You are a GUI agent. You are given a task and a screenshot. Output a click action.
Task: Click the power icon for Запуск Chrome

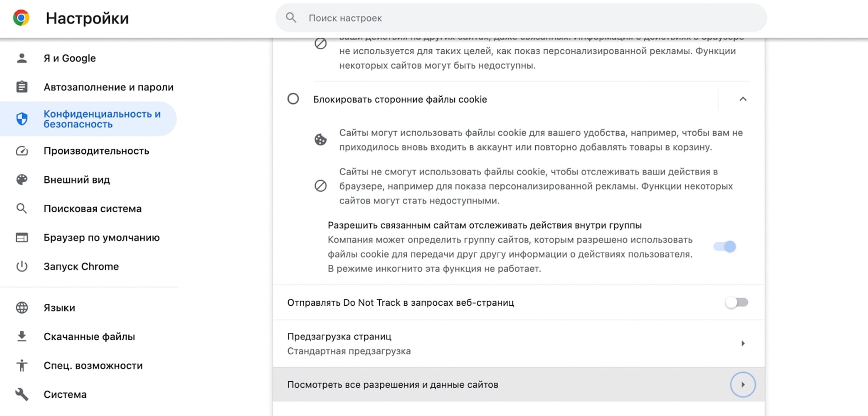(x=22, y=266)
